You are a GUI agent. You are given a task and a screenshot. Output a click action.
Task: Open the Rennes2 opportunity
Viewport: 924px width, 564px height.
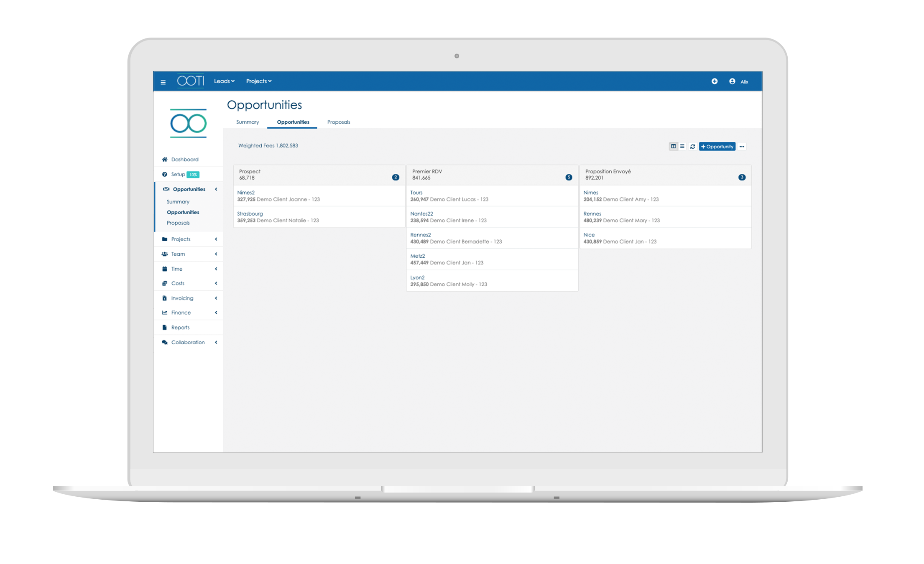pos(492,238)
